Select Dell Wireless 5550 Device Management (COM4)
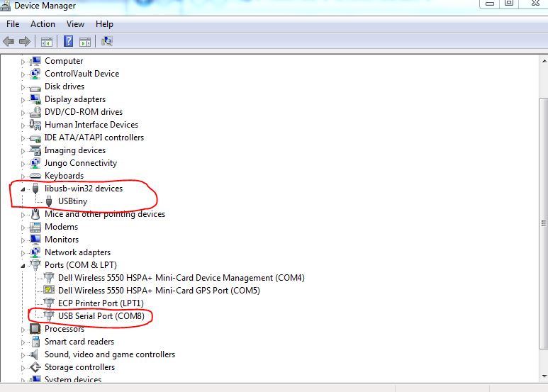The image size is (548, 392). (181, 278)
